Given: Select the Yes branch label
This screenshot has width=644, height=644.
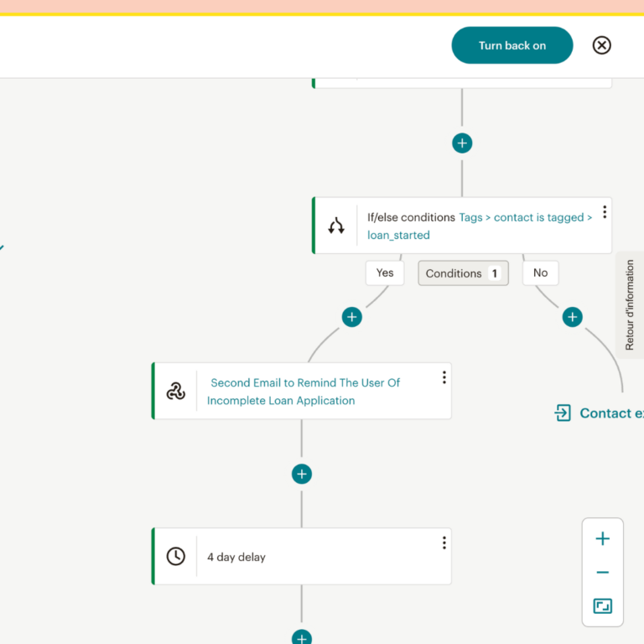Looking at the screenshot, I should pyautogui.click(x=385, y=273).
